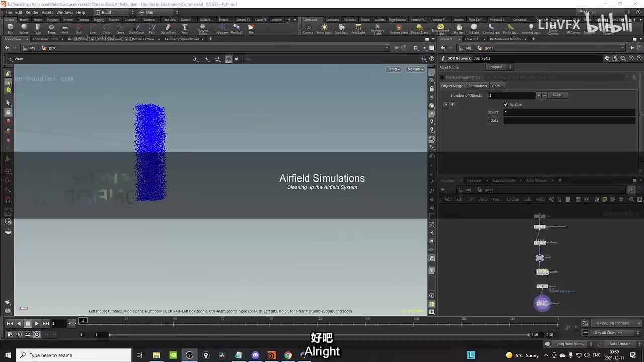Choose the Draw Curve shelf tool

(136, 29)
